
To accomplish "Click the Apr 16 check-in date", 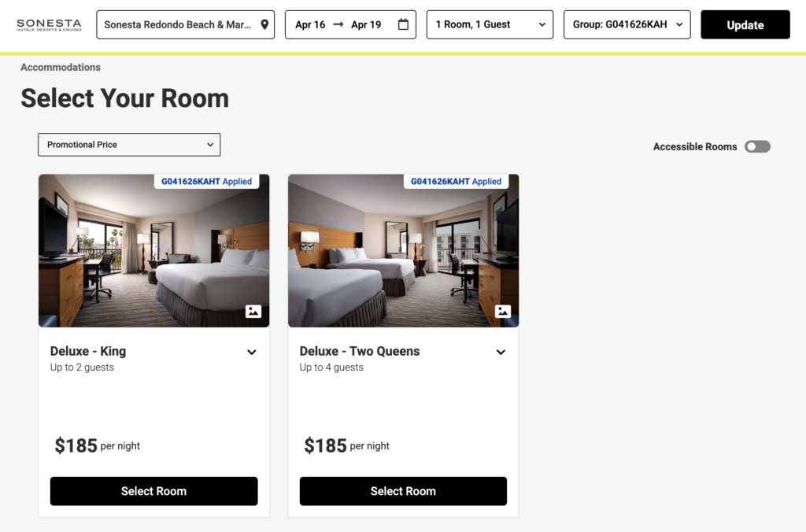I will coord(310,24).
